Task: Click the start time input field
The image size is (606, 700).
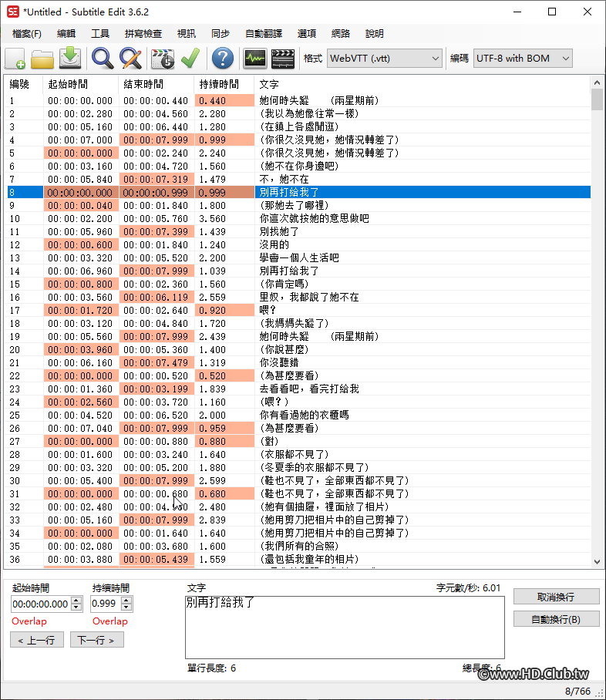Action: pyautogui.click(x=41, y=604)
